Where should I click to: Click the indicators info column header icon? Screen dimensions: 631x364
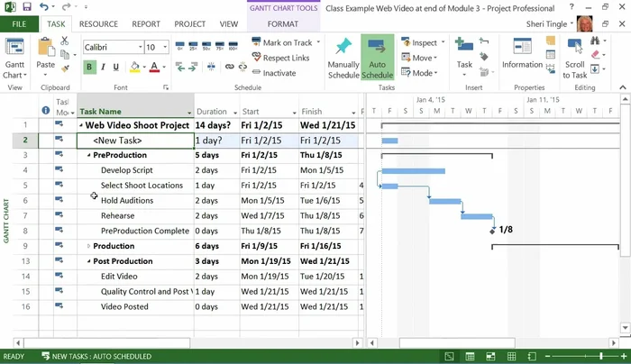pyautogui.click(x=46, y=111)
